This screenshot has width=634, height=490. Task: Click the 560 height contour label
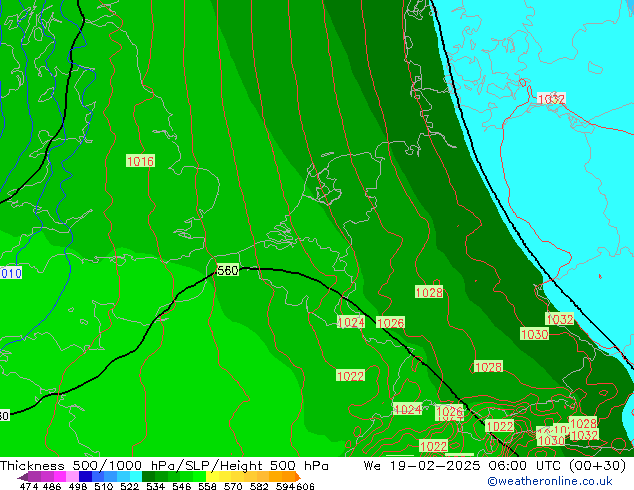228,270
